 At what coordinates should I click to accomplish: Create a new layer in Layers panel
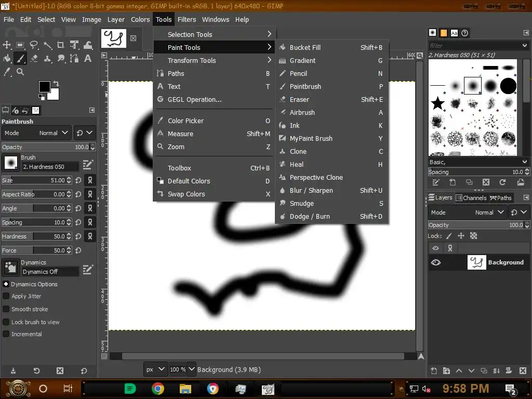[434, 370]
